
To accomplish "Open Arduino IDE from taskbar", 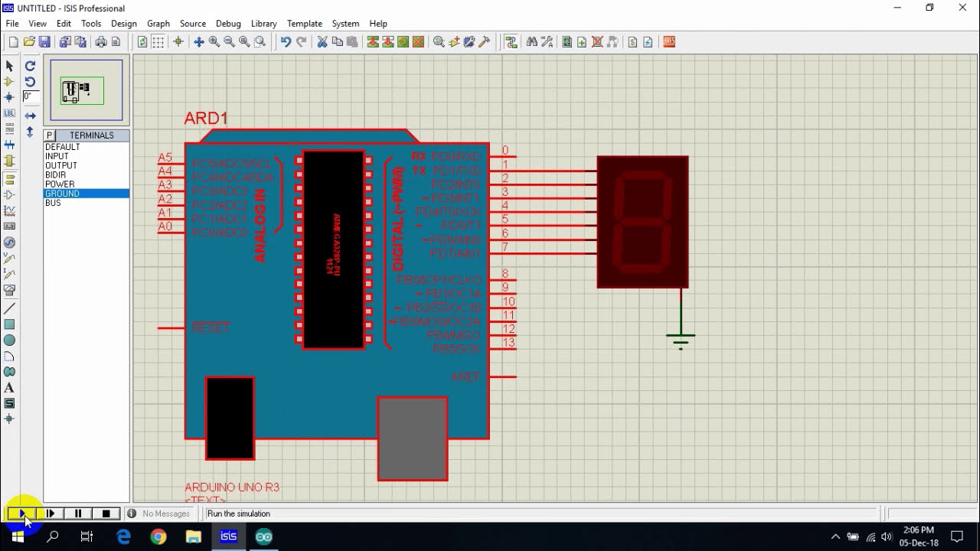I will tap(264, 537).
